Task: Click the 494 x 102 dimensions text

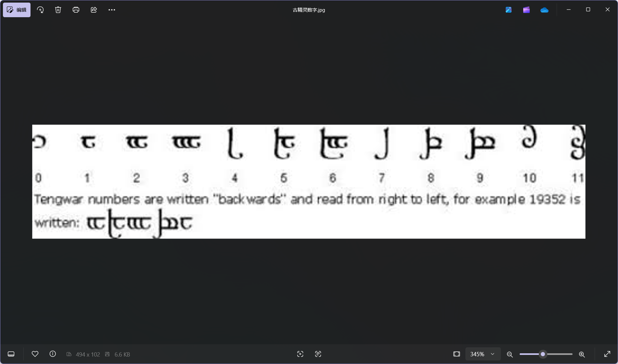Action: click(88, 354)
